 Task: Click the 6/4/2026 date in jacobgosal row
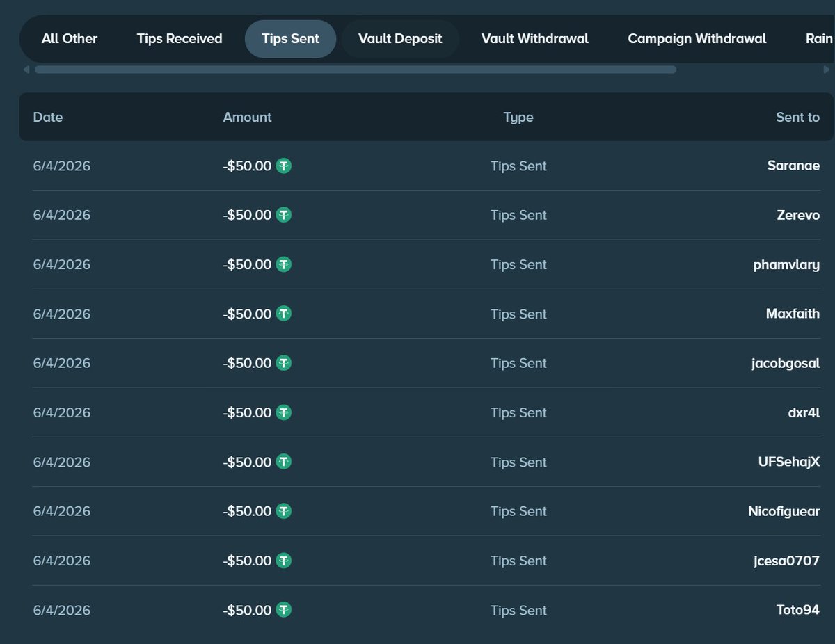click(62, 363)
